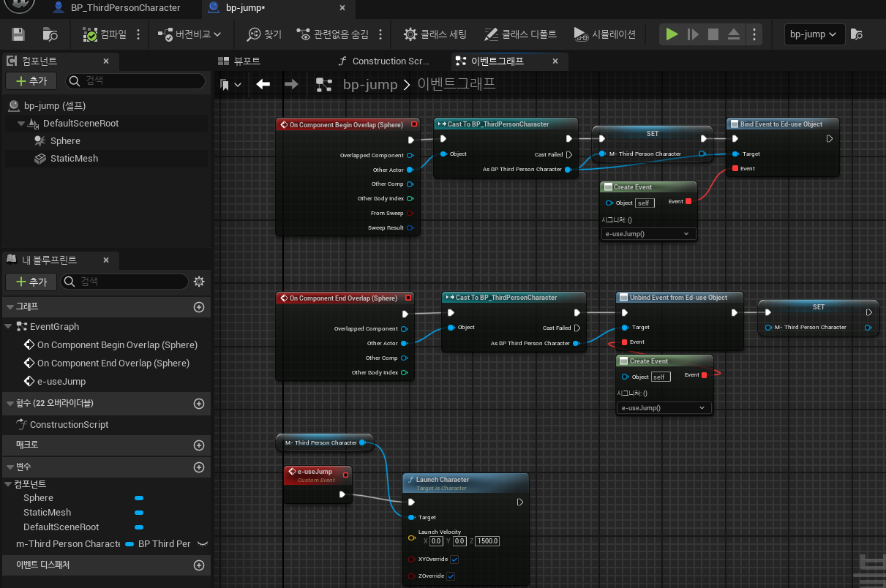Image resolution: width=886 pixels, height=588 pixels.
Task: Click the Save blueprint icon
Action: click(18, 34)
